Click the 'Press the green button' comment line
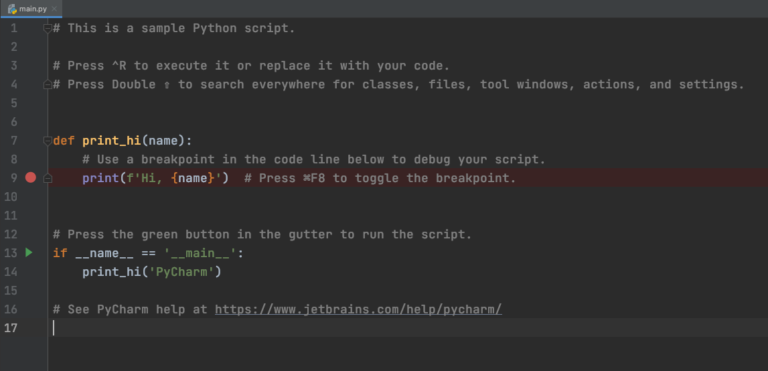 pos(262,234)
